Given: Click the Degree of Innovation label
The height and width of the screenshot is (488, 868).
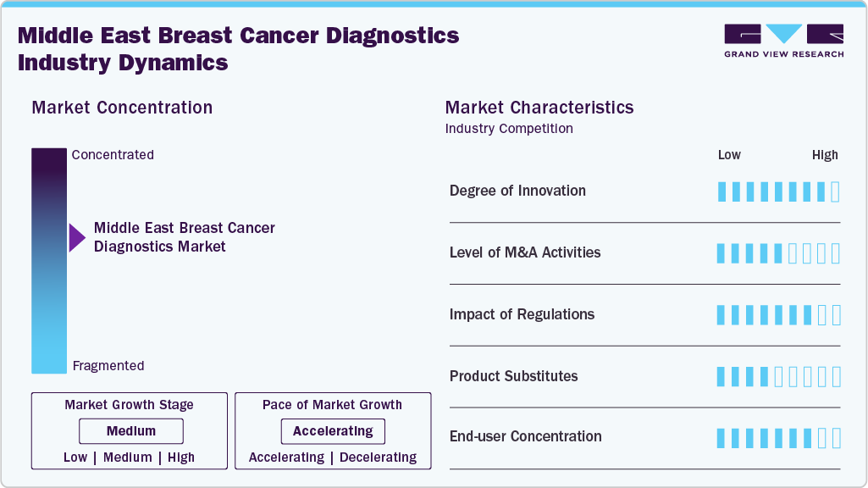Looking at the screenshot, I should [517, 191].
